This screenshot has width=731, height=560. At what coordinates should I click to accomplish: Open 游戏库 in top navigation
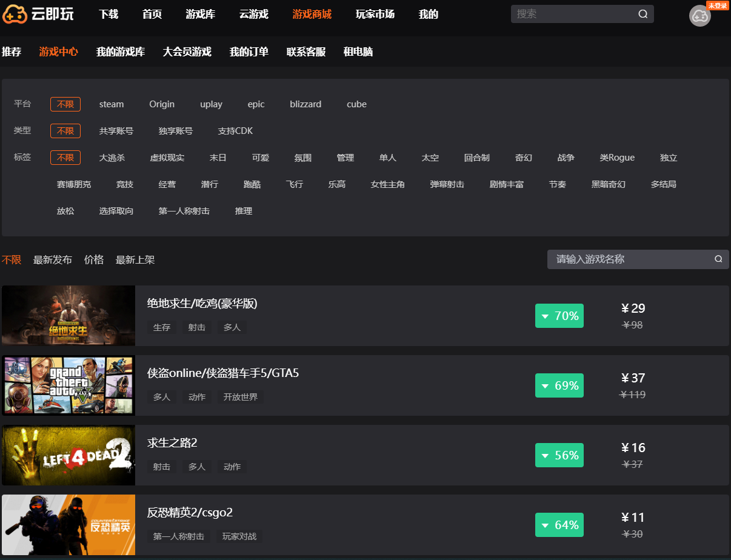point(201,14)
